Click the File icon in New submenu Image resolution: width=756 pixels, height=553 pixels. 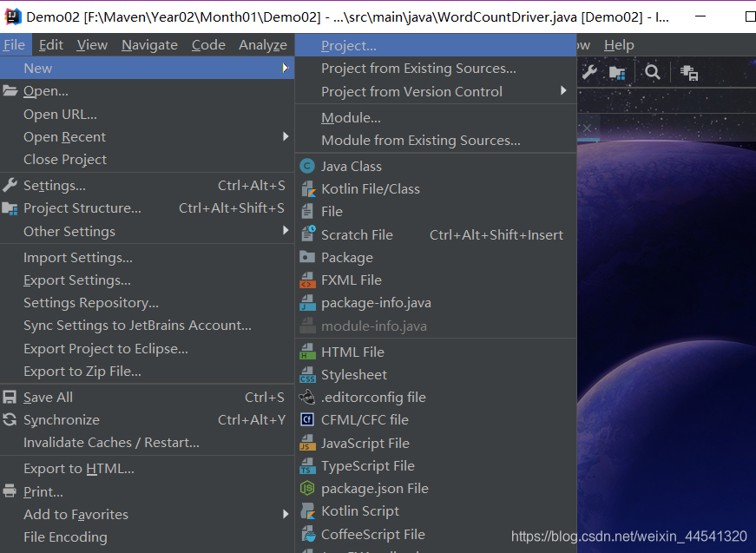tap(306, 212)
